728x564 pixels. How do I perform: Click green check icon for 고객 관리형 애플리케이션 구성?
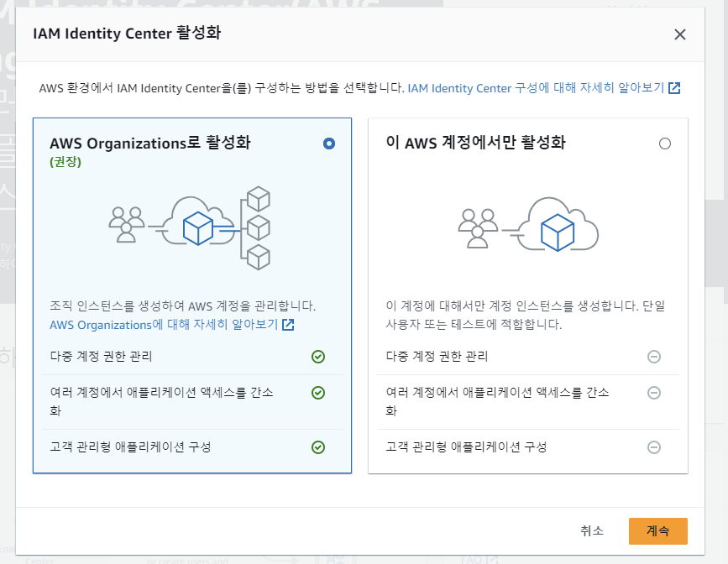click(318, 447)
